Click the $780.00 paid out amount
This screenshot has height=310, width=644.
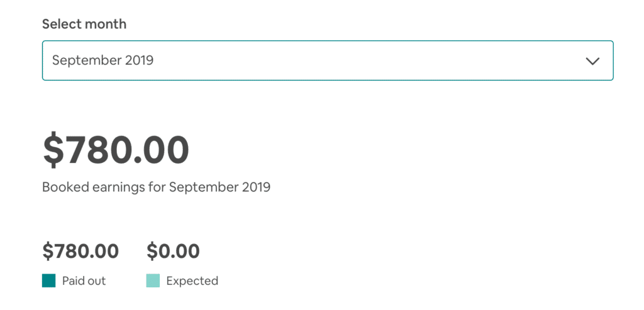(80, 252)
